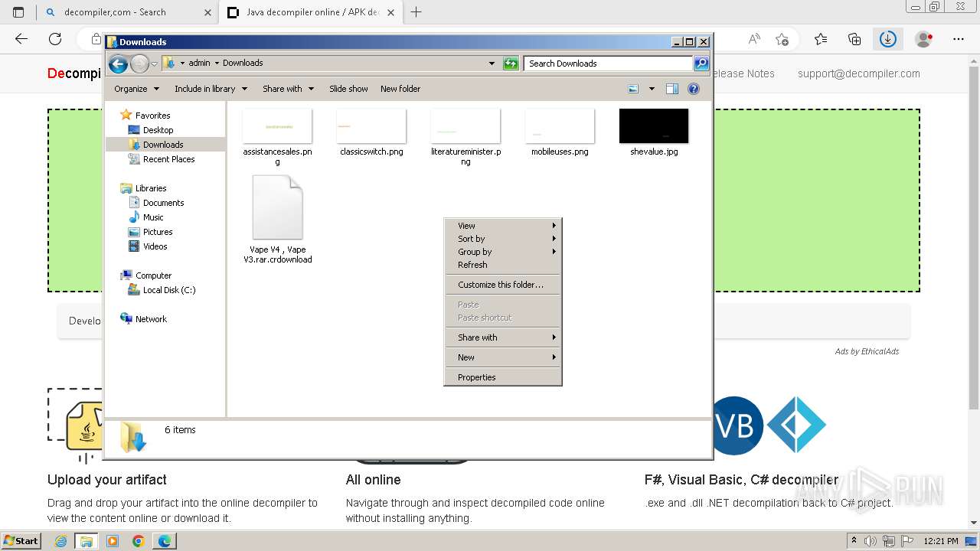Select Downloads in the Favorites list
This screenshot has width=980, height=551.
pos(163,145)
